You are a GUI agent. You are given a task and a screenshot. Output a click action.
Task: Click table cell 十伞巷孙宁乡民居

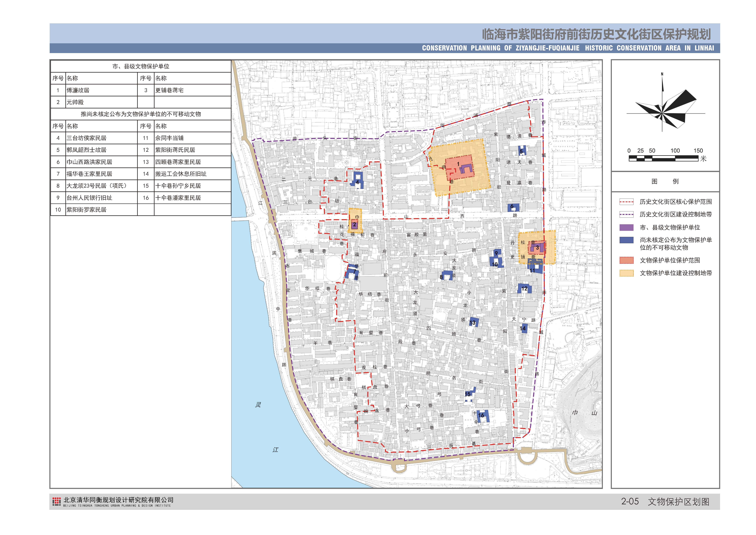pos(178,186)
